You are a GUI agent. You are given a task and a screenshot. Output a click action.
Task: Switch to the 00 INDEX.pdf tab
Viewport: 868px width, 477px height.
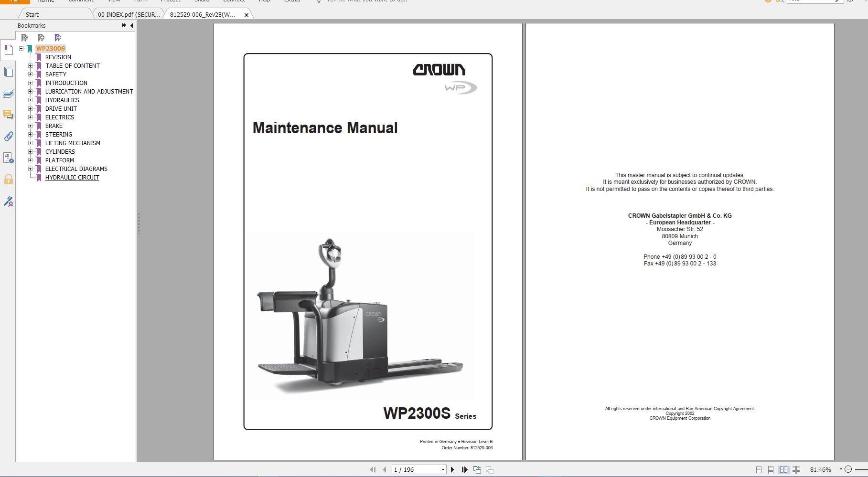tap(129, 14)
